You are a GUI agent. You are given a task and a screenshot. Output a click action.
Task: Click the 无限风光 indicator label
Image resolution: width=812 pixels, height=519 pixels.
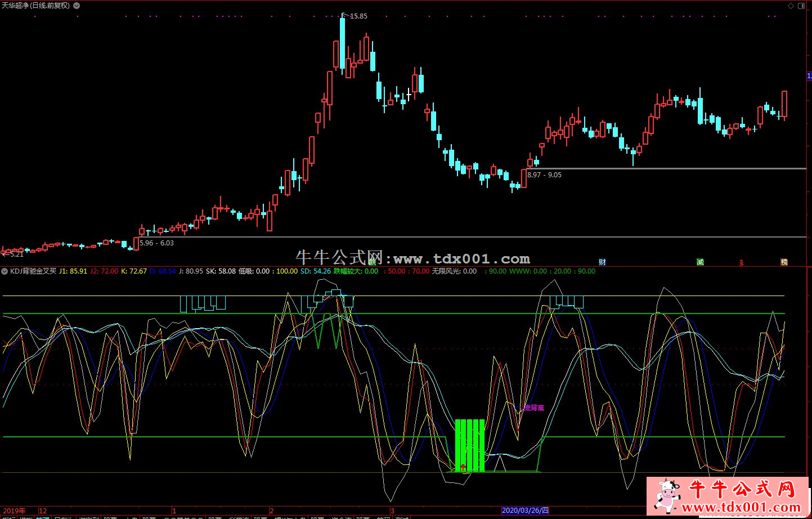coord(446,271)
